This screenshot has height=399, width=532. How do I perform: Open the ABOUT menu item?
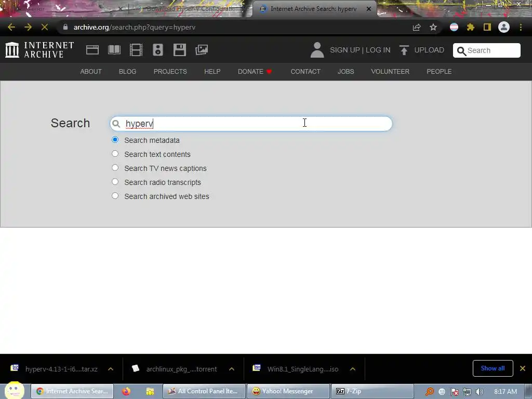coord(91,72)
